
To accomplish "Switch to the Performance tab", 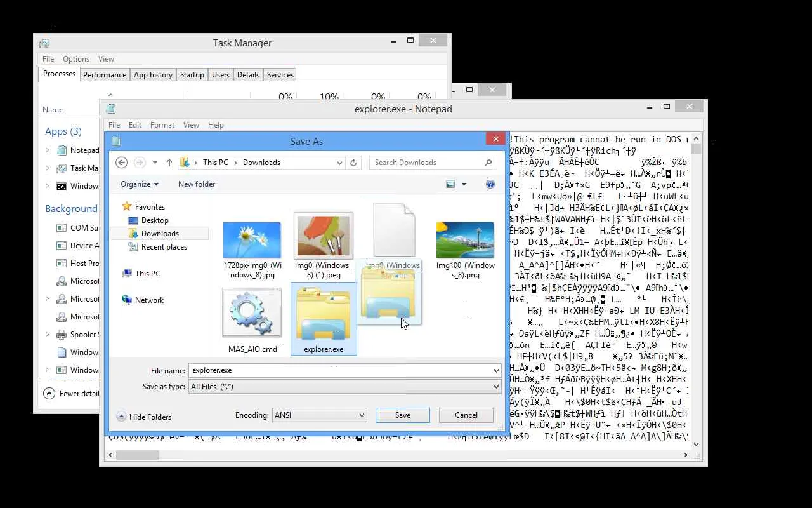I will 105,75.
